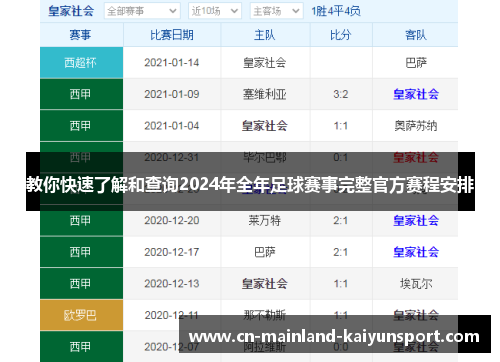Click the 2:1 score on 2020-12-17
Screen dimensions: 500x362
tap(341, 252)
